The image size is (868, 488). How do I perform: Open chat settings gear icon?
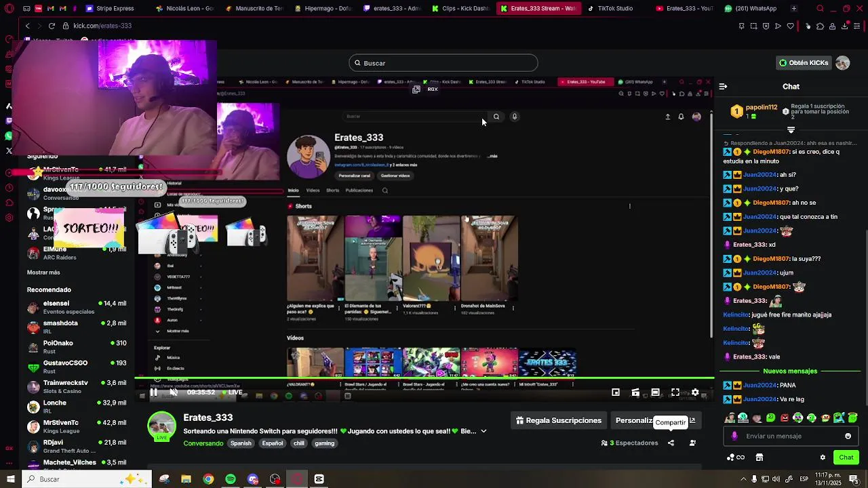point(823,457)
